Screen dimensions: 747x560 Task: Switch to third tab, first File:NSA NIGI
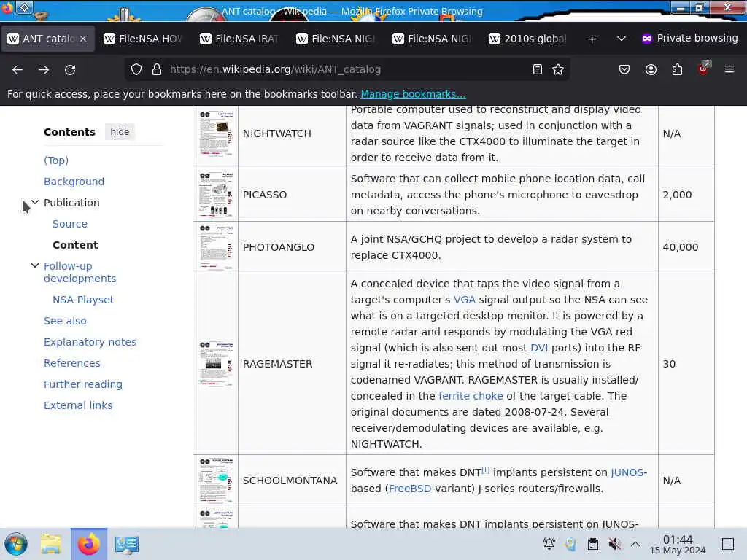point(337,39)
